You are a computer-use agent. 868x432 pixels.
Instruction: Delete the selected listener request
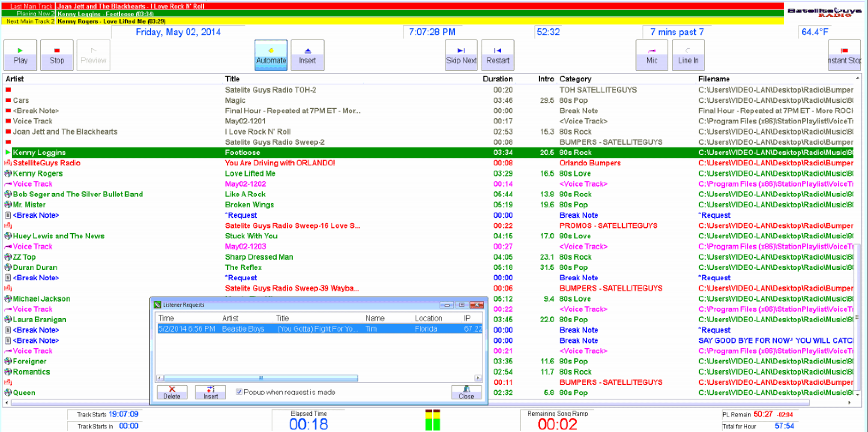click(172, 392)
